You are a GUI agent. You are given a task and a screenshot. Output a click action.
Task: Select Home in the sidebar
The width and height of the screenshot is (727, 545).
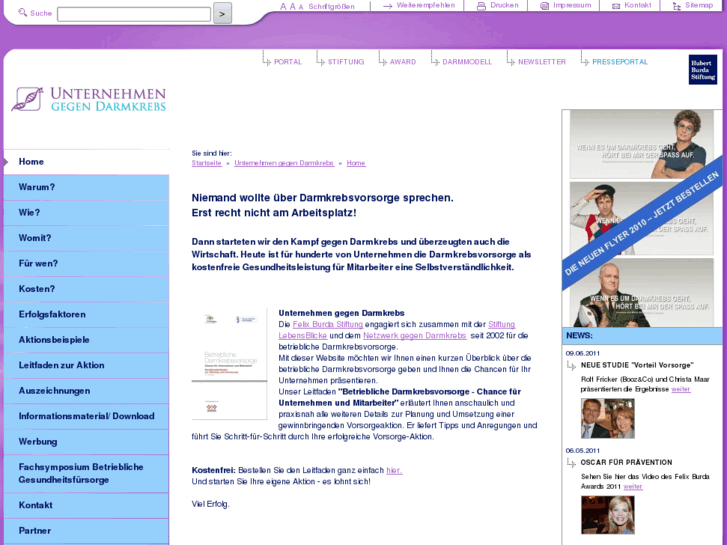(86, 162)
